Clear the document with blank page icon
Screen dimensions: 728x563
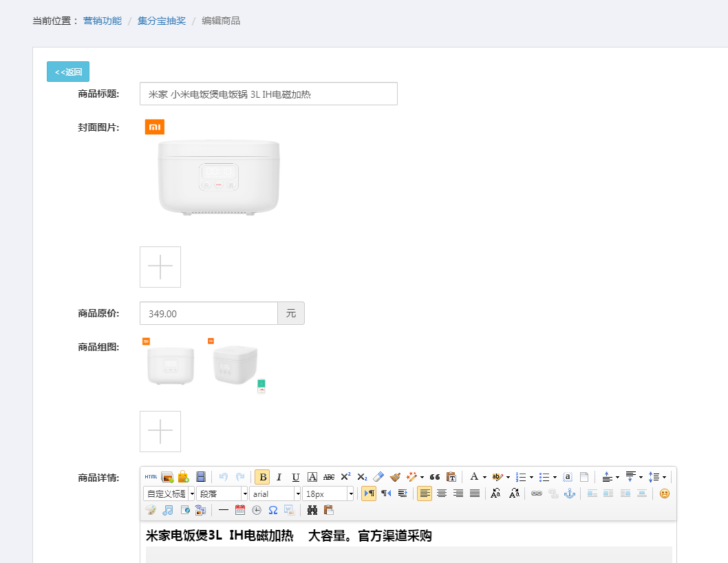click(584, 477)
